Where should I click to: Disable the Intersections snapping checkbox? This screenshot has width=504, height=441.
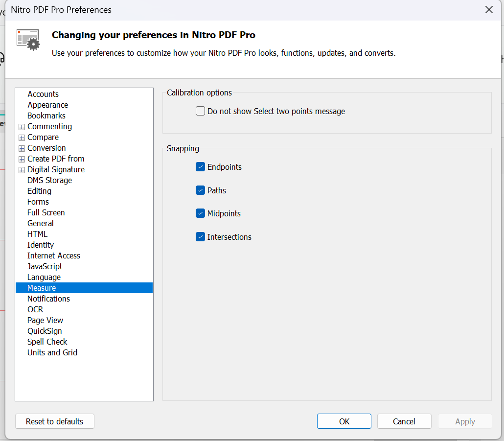(x=200, y=237)
